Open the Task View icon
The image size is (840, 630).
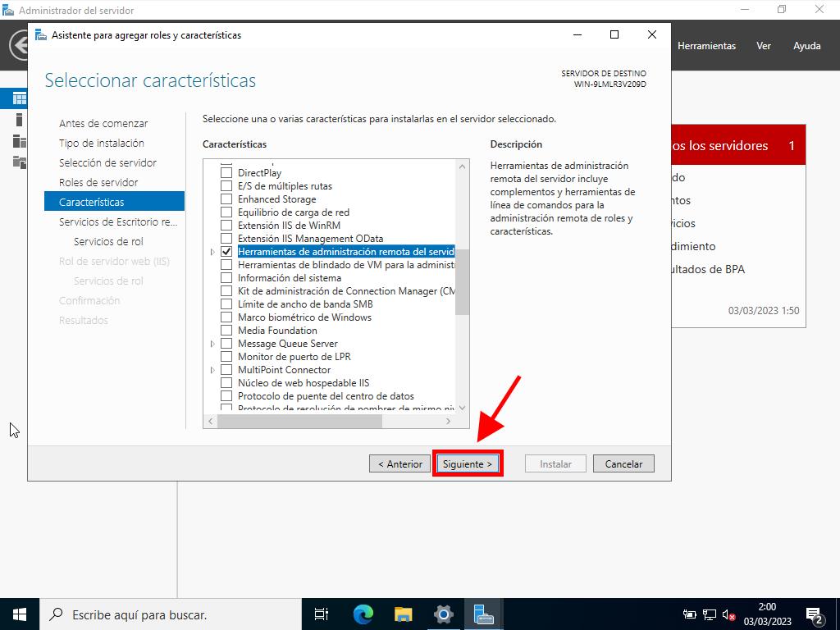coord(322,614)
